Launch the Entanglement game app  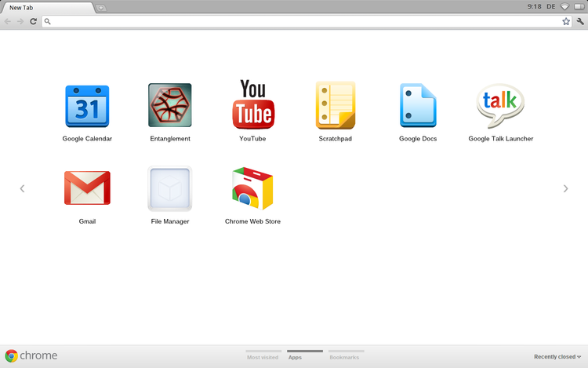click(170, 106)
